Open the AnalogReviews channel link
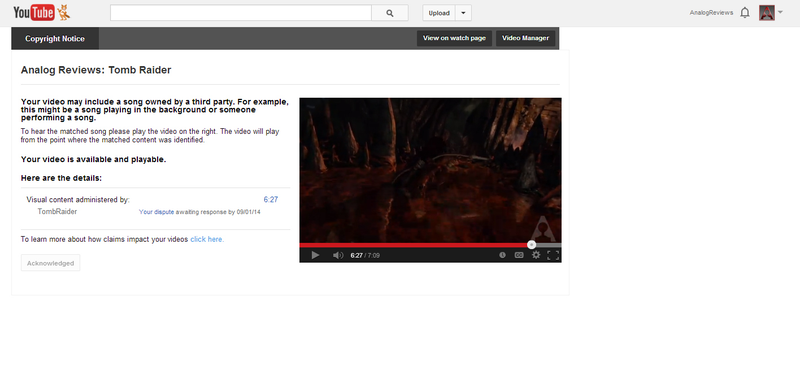 [x=711, y=13]
